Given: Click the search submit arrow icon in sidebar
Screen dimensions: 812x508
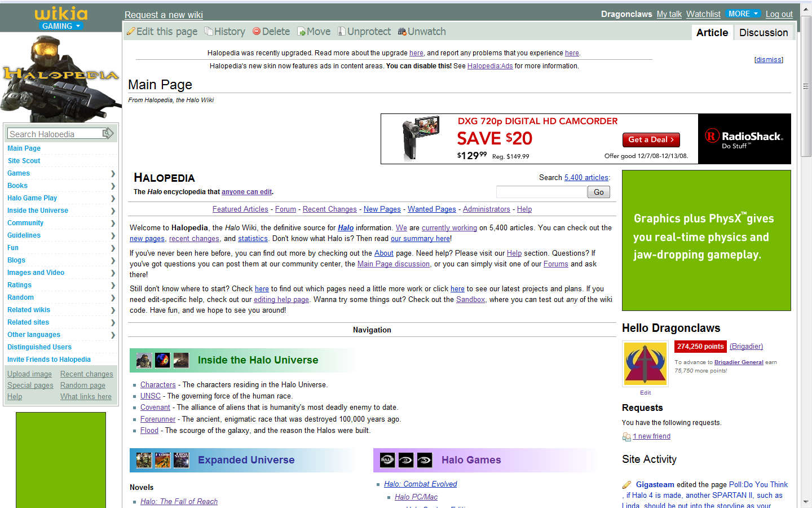Looking at the screenshot, I should (108, 133).
